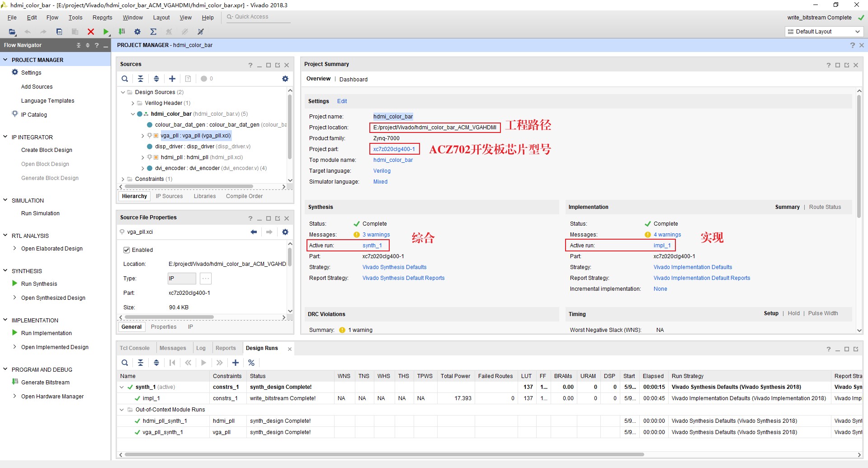The height and width of the screenshot is (468, 868).
Task: Switch to the Messages tab
Action: point(173,348)
